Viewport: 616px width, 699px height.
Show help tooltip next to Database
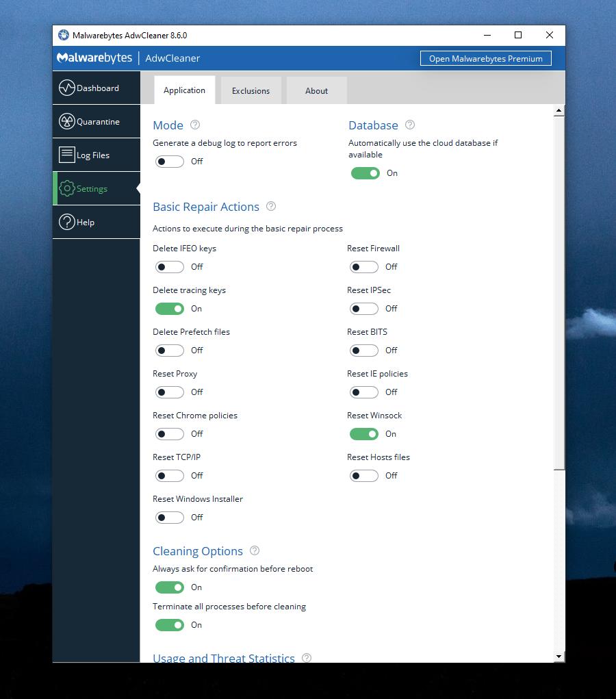[x=410, y=125]
